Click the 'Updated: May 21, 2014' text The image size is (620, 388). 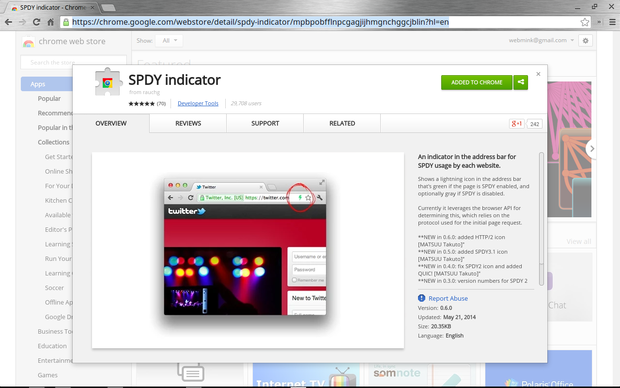pos(447,317)
